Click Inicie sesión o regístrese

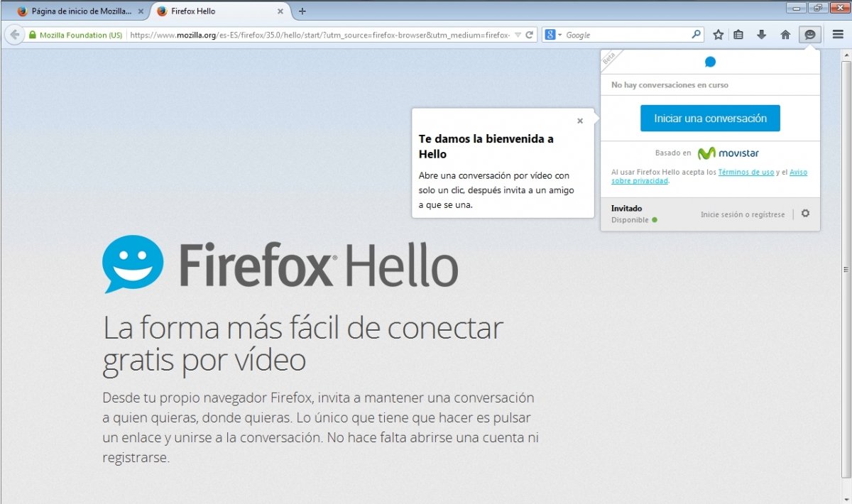coord(743,214)
